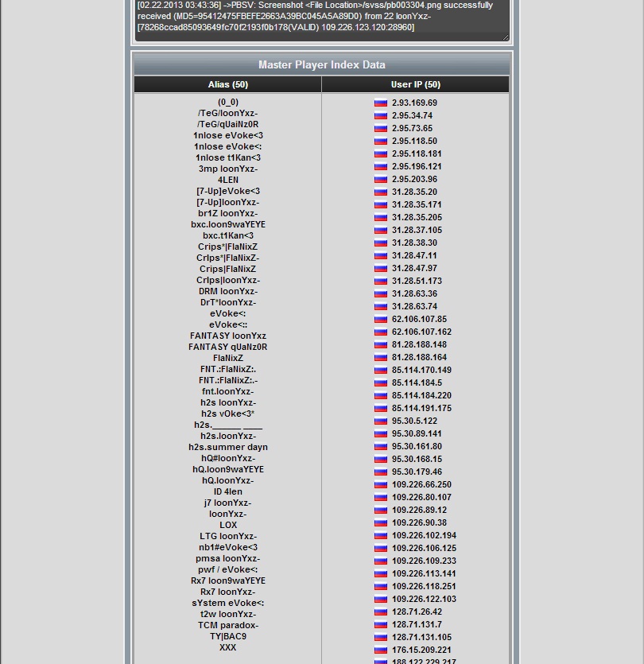The height and width of the screenshot is (664, 644).
Task: Select alias DRM loonYxz-
Action: click(228, 291)
